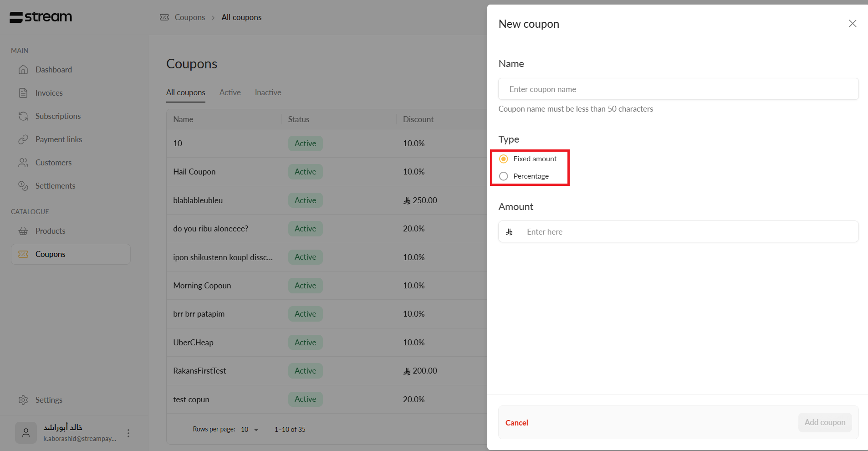Click the Customers people icon
This screenshot has height=451, width=868.
coord(23,163)
